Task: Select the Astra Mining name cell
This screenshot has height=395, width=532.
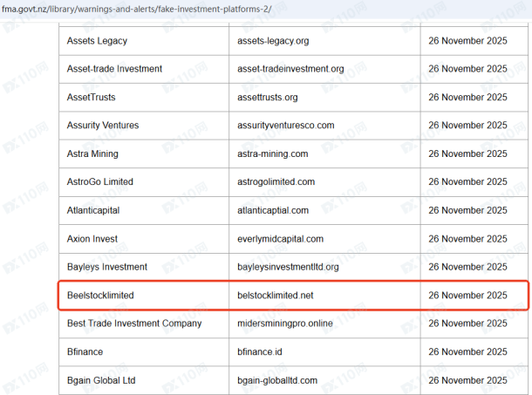Action: pos(92,153)
